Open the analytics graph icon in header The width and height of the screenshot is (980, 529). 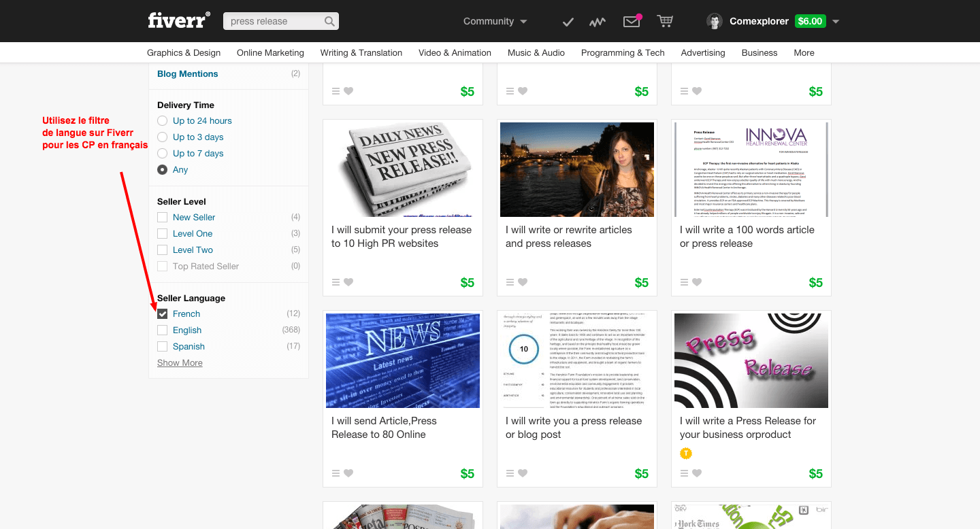click(598, 22)
